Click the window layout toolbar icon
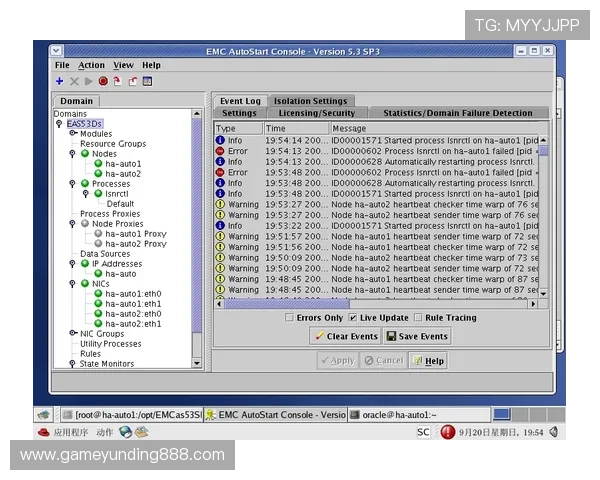Screen dimensions: 600x480 [147, 81]
